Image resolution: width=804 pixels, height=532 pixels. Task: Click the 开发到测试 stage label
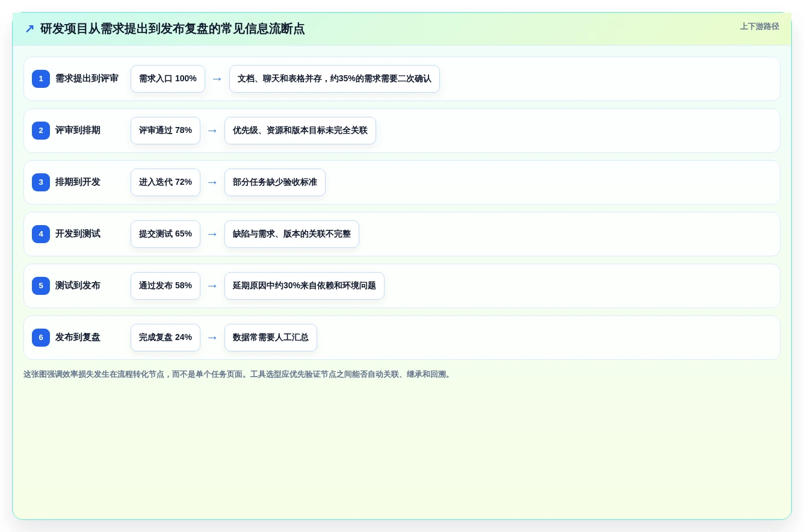[78, 234]
